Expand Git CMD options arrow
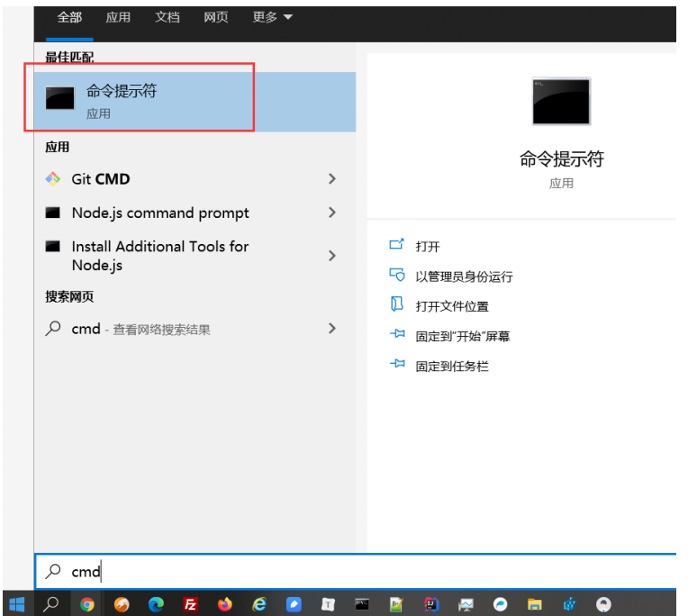The image size is (688, 616). (x=332, y=179)
